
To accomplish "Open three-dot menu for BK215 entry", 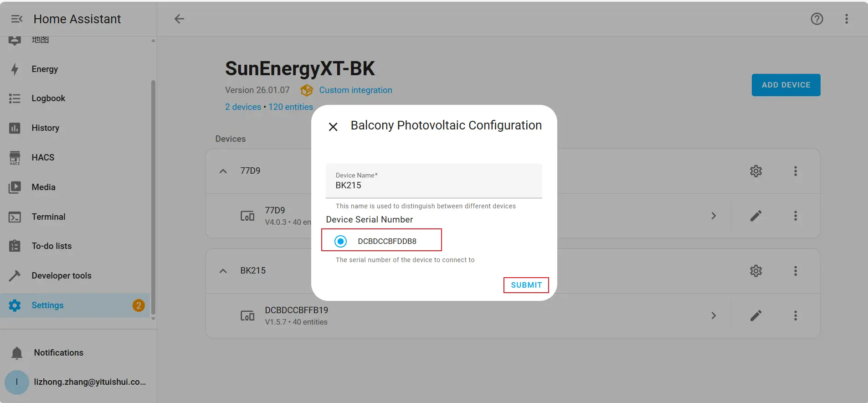I will point(795,271).
